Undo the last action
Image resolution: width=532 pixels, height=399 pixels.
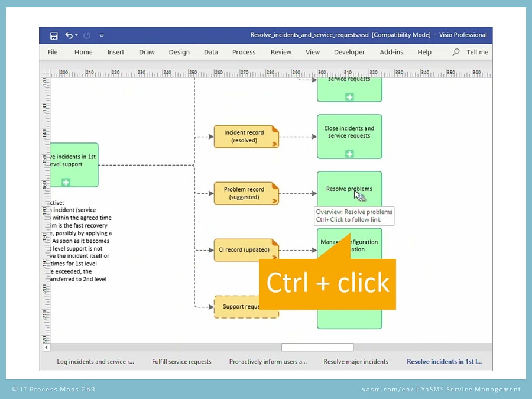pyautogui.click(x=69, y=35)
